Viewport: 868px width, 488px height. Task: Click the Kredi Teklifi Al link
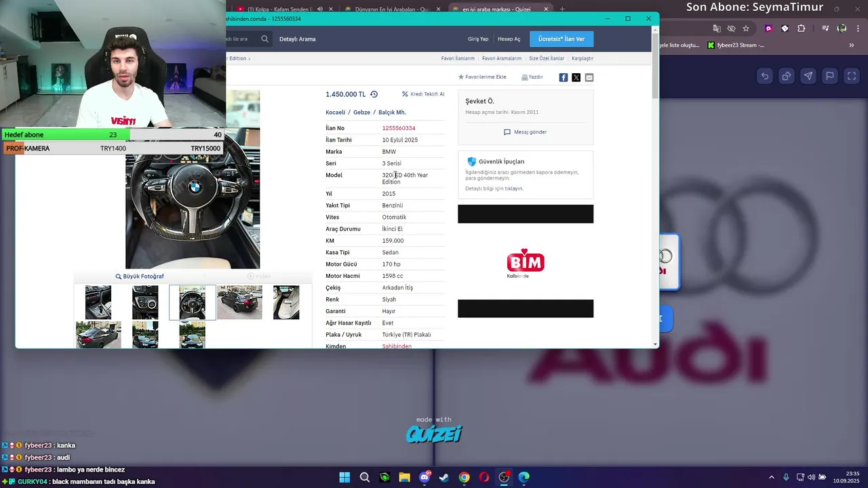pyautogui.click(x=423, y=94)
